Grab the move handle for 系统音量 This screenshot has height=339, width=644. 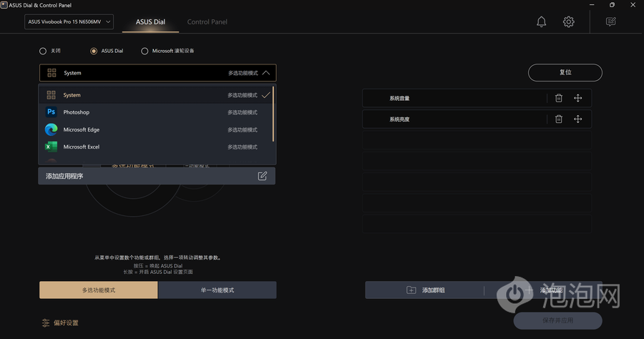pos(578,98)
